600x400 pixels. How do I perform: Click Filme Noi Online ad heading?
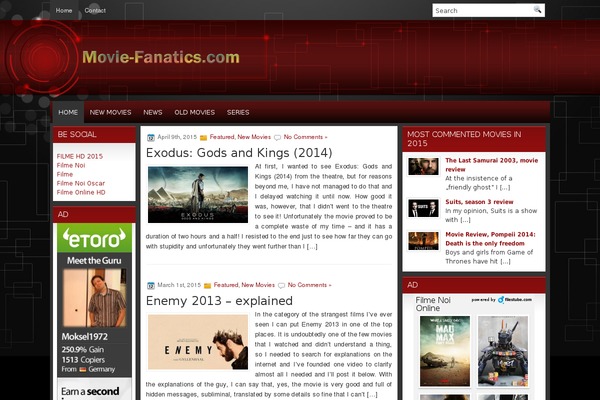[433, 304]
